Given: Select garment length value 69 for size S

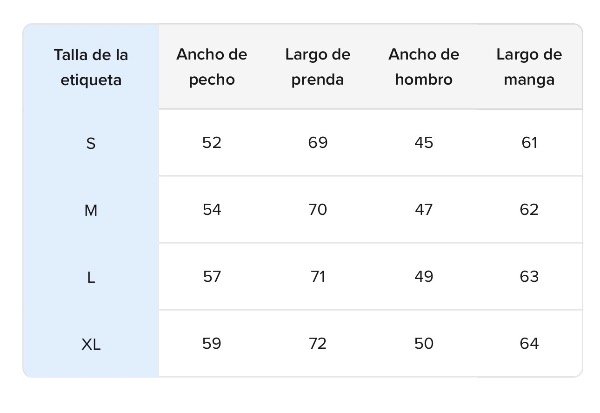Looking at the screenshot, I should (x=318, y=143).
